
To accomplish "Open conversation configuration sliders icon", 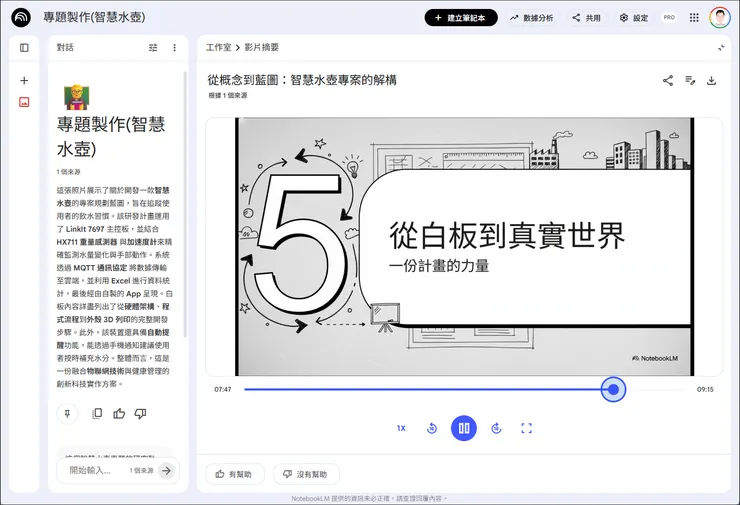I will (x=153, y=48).
